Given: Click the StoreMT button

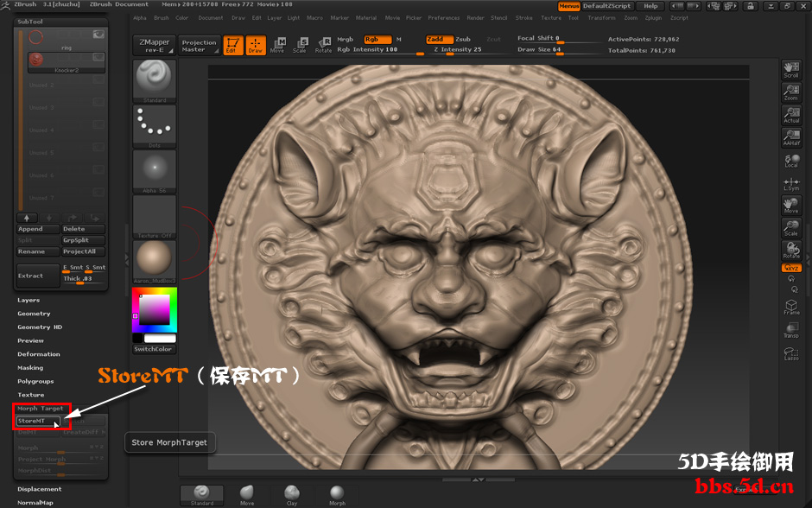Looking at the screenshot, I should (x=38, y=421).
